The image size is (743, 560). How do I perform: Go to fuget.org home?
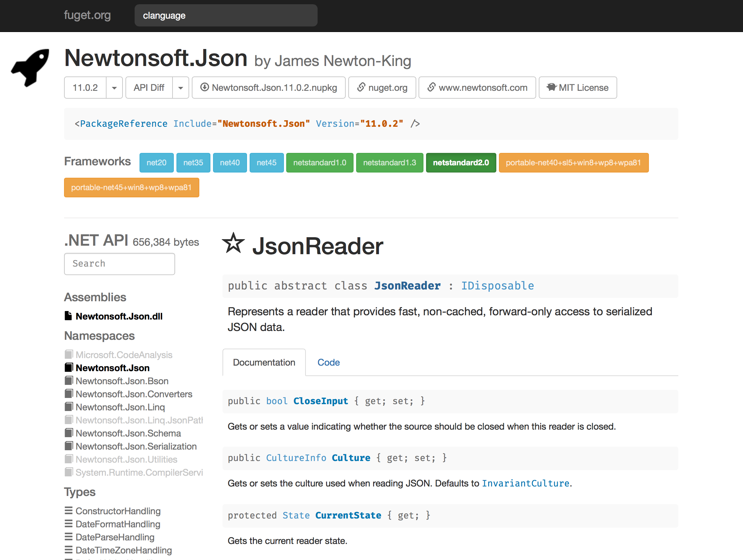coord(87,15)
